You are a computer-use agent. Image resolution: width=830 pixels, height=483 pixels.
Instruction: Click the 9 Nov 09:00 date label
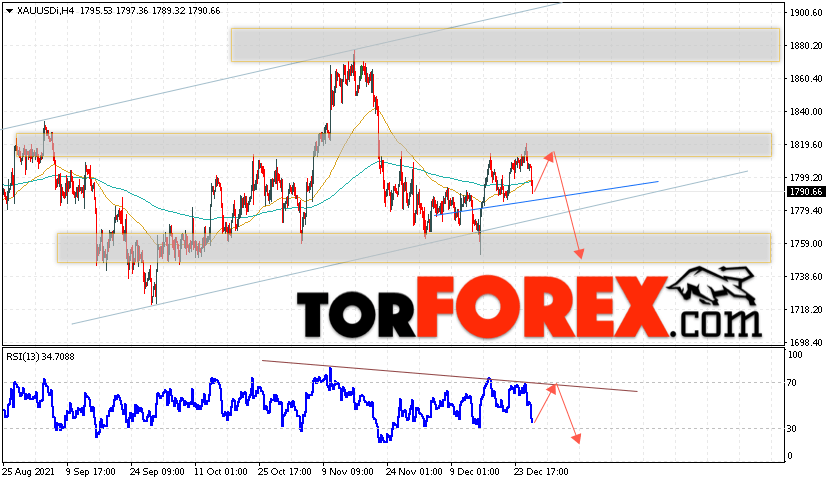pos(348,471)
